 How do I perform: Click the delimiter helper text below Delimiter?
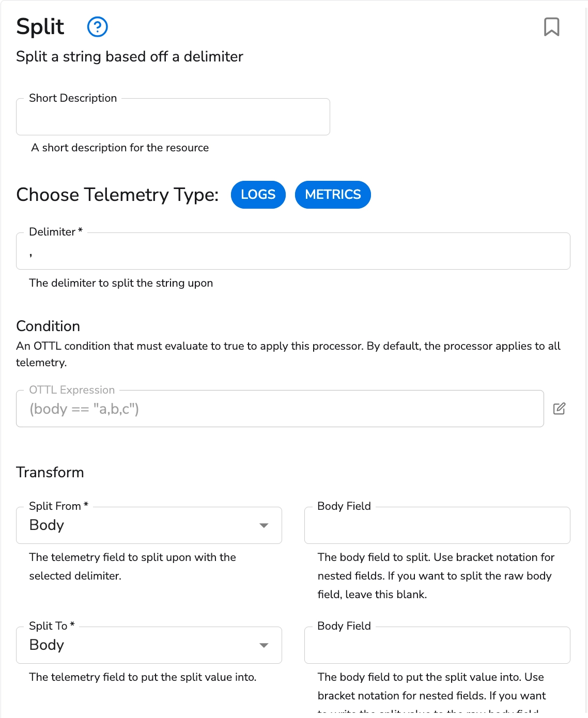[121, 283]
